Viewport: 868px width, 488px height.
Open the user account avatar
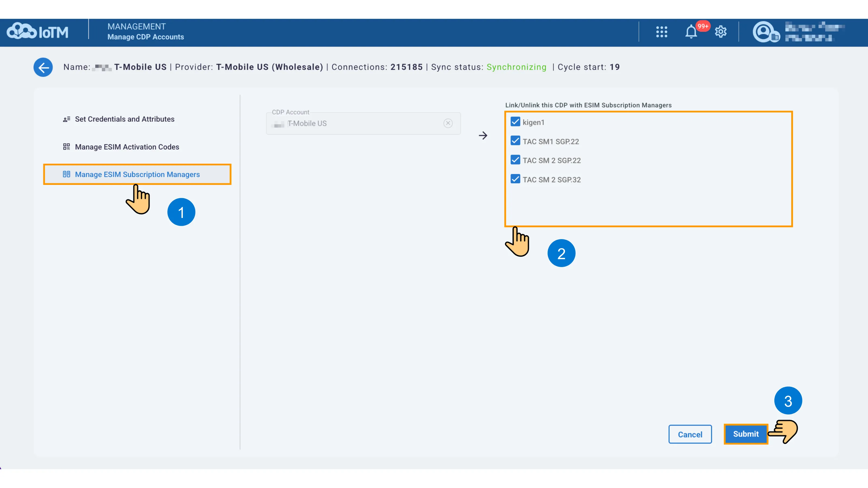click(x=765, y=32)
